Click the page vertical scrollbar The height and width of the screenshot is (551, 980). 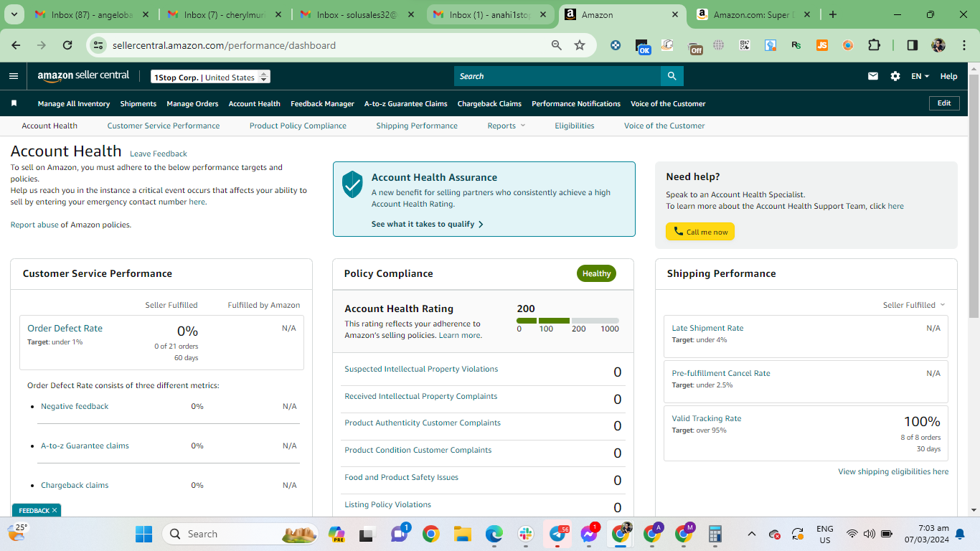coord(974,197)
